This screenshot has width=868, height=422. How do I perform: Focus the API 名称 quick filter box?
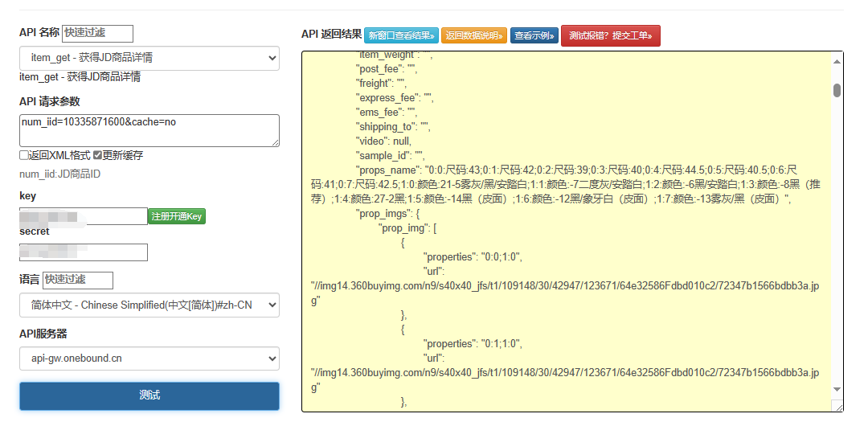point(97,33)
